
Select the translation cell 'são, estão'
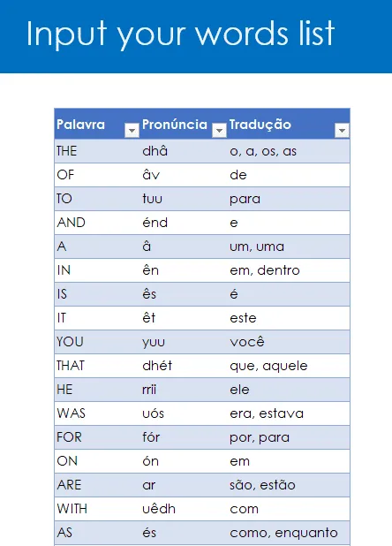pos(289,485)
